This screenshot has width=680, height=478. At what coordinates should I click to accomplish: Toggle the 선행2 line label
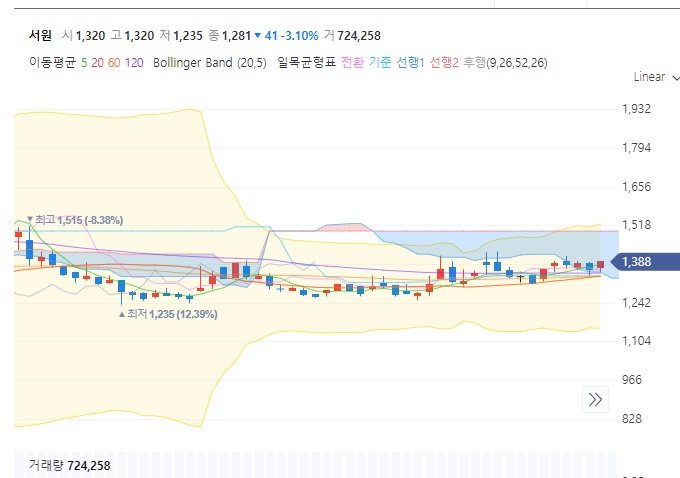click(444, 62)
